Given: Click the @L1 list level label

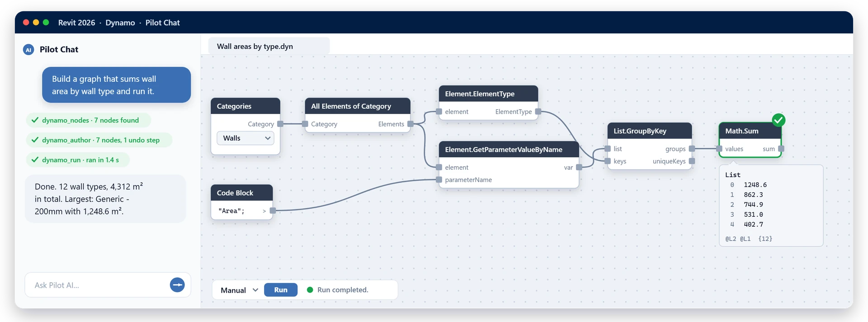Looking at the screenshot, I should 745,238.
